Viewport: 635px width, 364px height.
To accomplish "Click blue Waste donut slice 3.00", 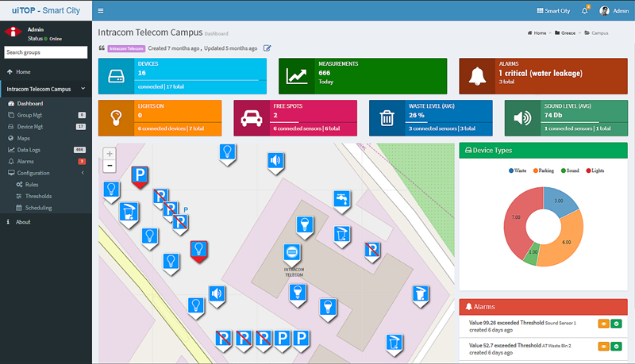I will (x=560, y=200).
